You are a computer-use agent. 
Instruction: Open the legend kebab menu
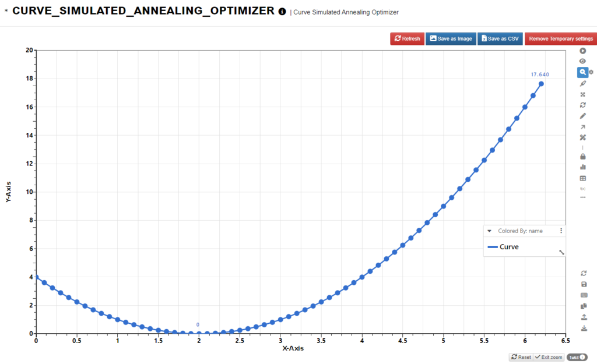[561, 231]
